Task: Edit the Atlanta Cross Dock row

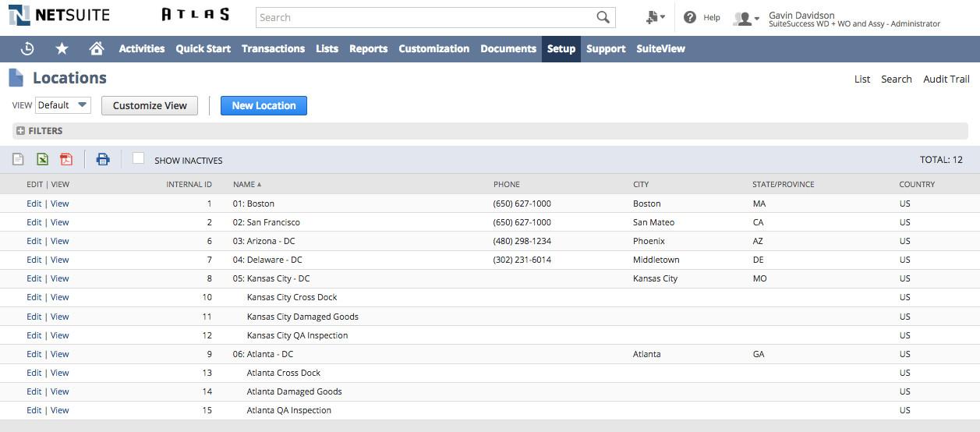Action: [34, 373]
